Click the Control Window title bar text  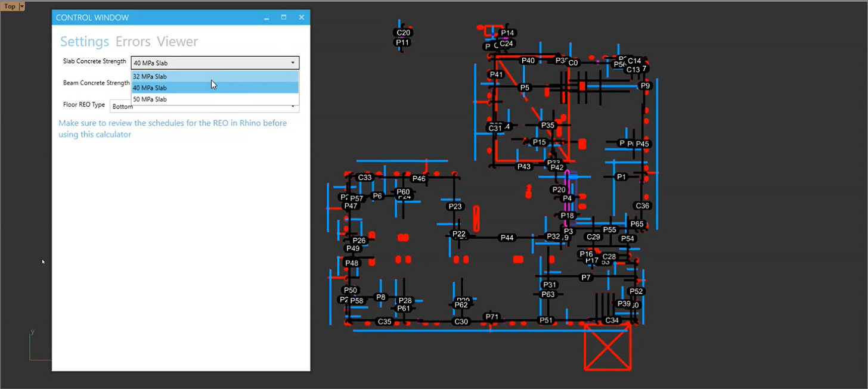pyautogui.click(x=92, y=18)
